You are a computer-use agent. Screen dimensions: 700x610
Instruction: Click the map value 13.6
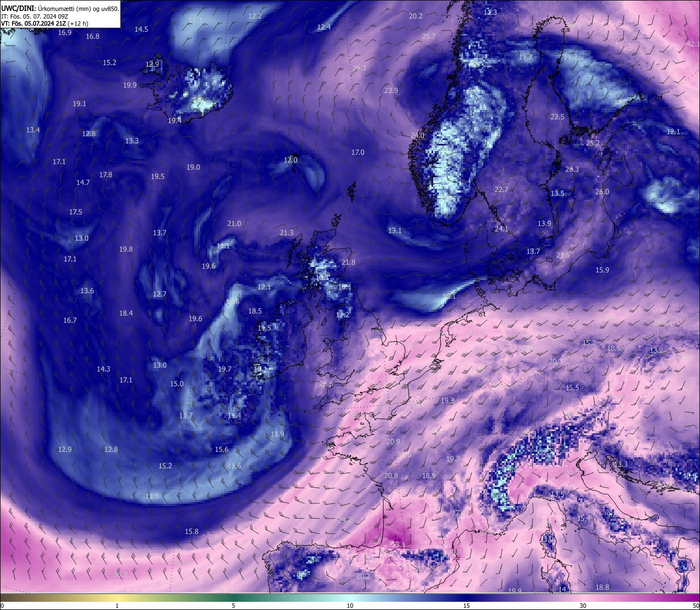coord(87,291)
